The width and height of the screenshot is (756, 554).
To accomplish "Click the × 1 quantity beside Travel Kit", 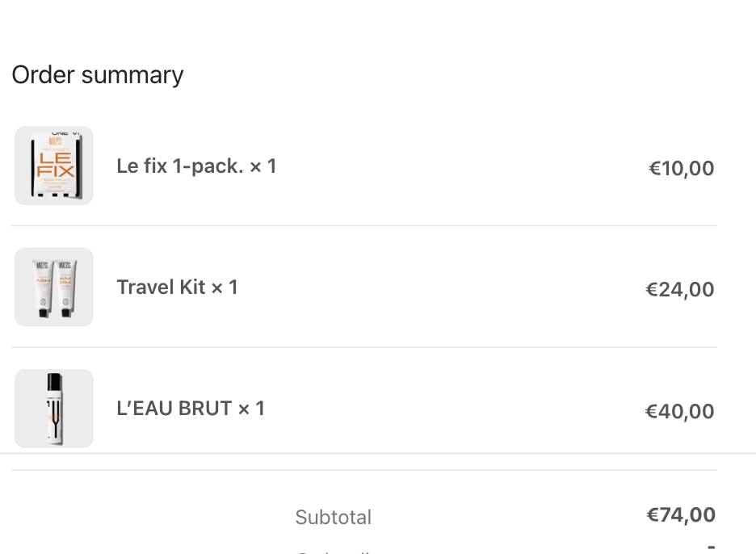I will (x=225, y=287).
